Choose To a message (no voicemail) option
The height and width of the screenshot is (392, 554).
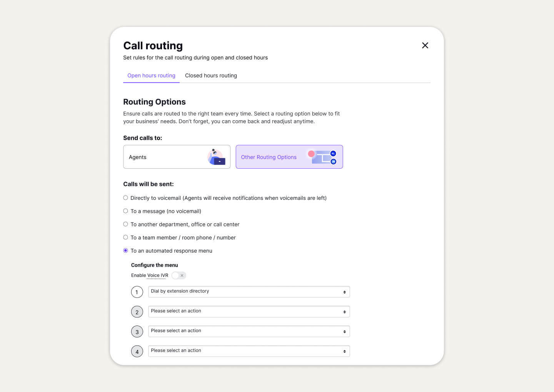click(x=125, y=211)
